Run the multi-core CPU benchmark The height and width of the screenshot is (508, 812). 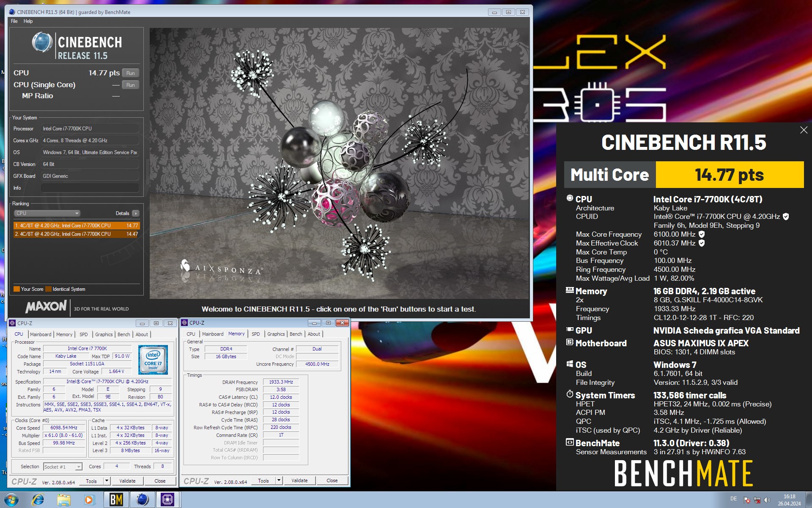[130, 73]
